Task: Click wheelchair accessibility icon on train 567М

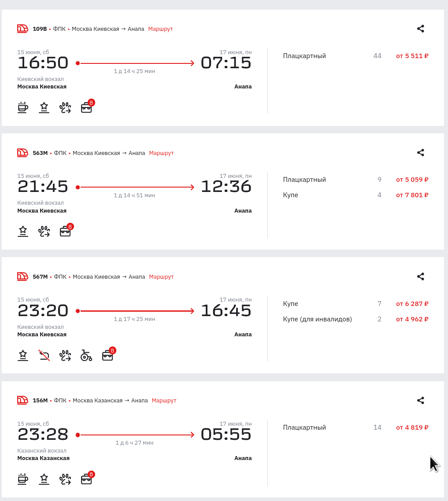Action: click(86, 355)
